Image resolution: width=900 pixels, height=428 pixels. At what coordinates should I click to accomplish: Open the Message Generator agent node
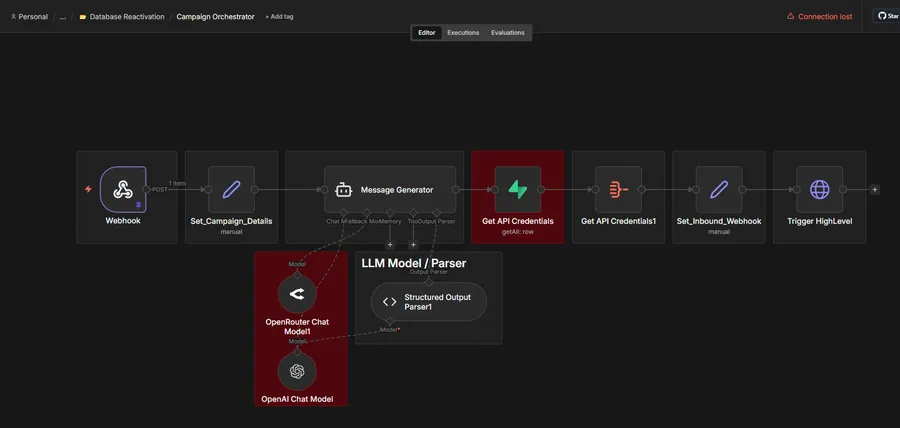(390, 189)
